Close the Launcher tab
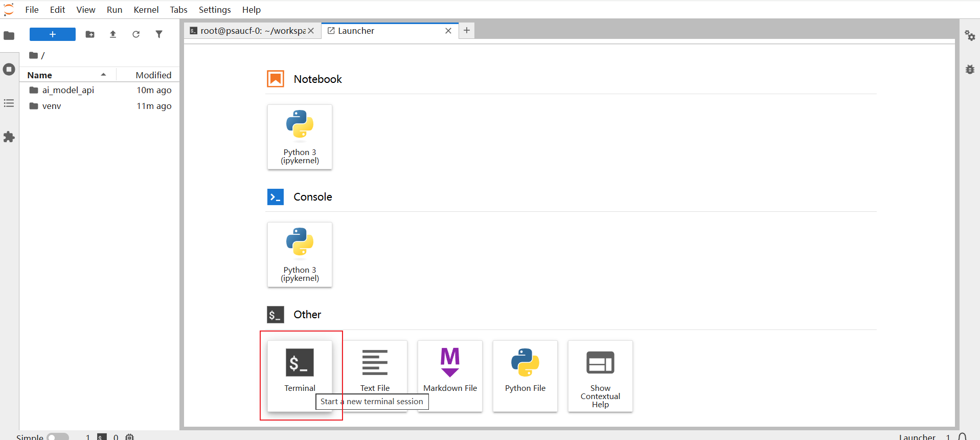This screenshot has width=980, height=440. [448, 31]
